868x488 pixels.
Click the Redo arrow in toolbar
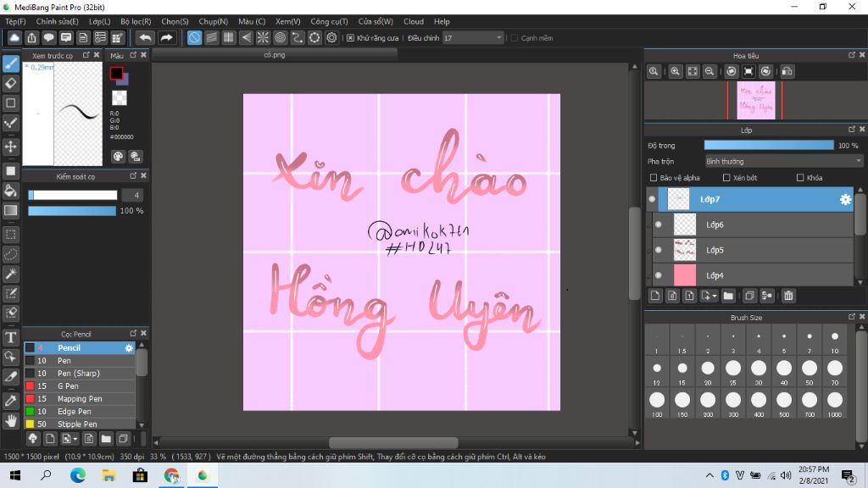click(166, 37)
